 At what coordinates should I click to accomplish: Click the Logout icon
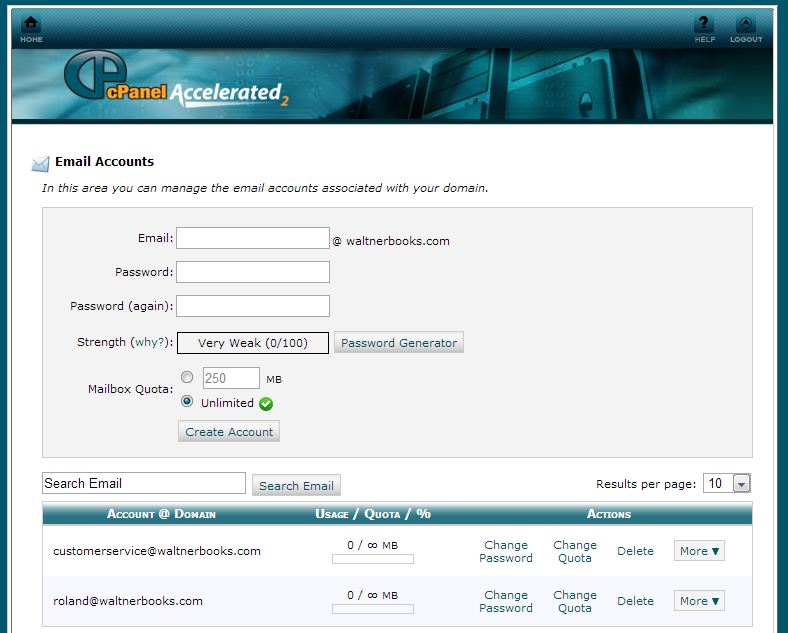point(746,23)
